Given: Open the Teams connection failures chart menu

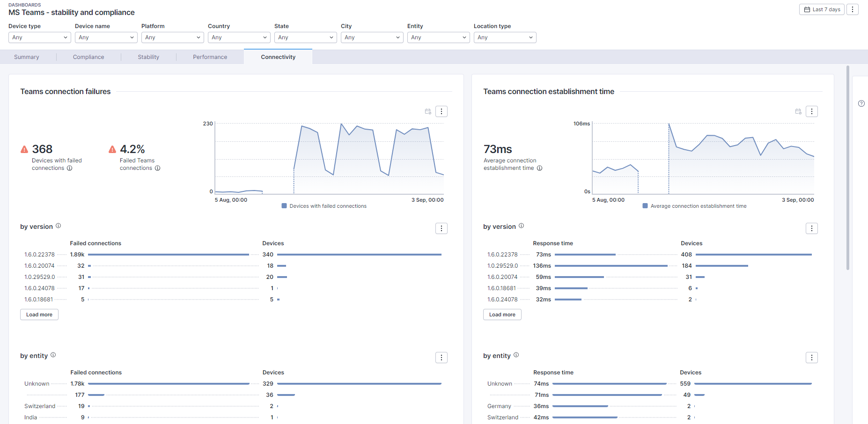Looking at the screenshot, I should (441, 111).
